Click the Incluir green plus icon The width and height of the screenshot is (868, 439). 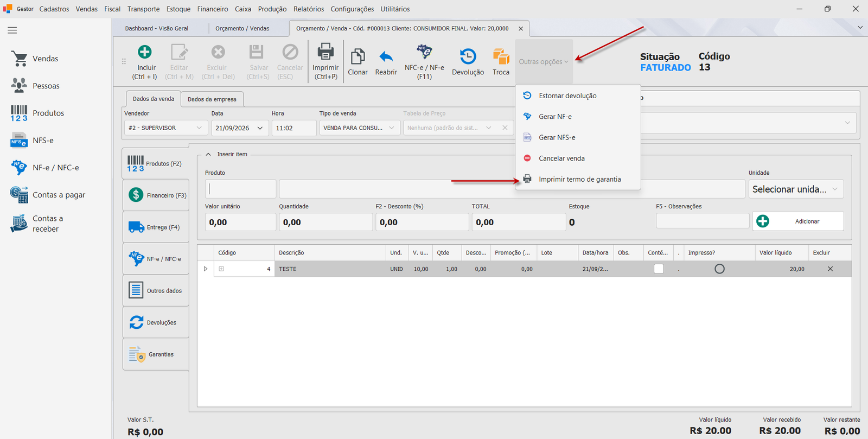145,52
